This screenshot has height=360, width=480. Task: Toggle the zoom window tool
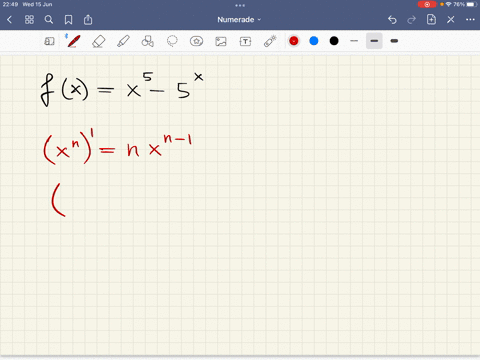click(x=49, y=41)
